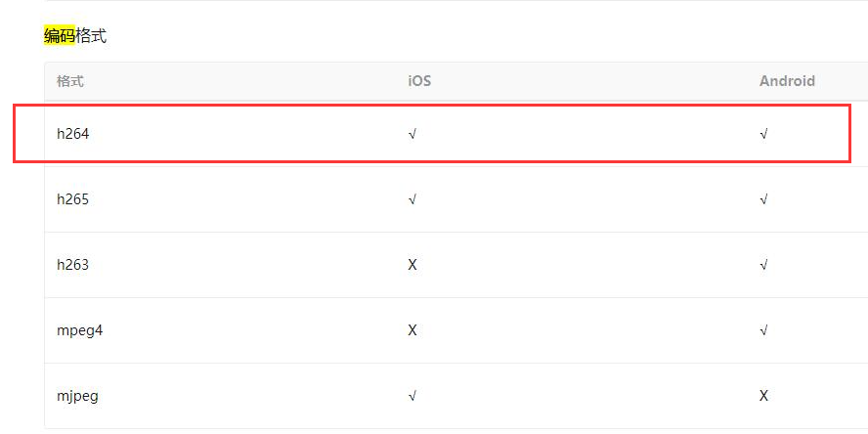Click the Android checkmark for h263
The height and width of the screenshot is (434, 868).
pos(764,265)
